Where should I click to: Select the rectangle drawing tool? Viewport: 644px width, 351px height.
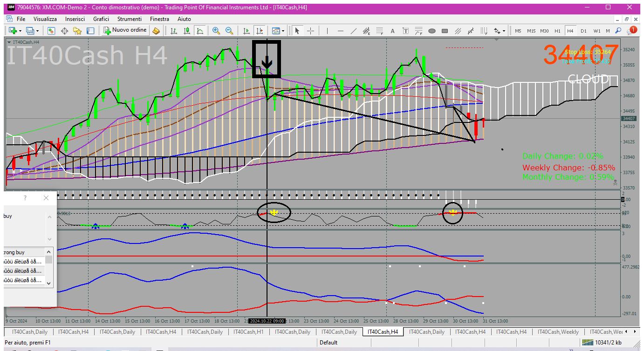[445, 31]
